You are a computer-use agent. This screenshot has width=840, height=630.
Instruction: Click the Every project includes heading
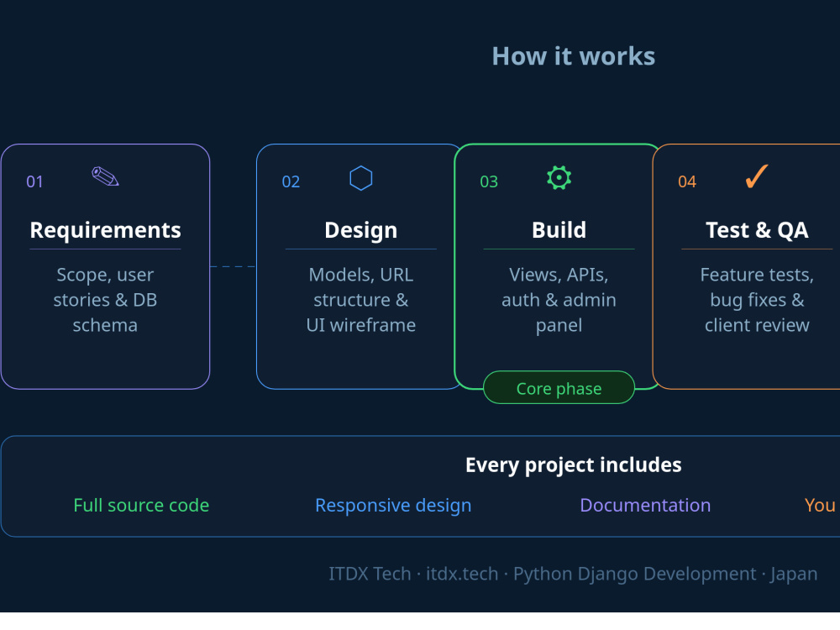(573, 465)
